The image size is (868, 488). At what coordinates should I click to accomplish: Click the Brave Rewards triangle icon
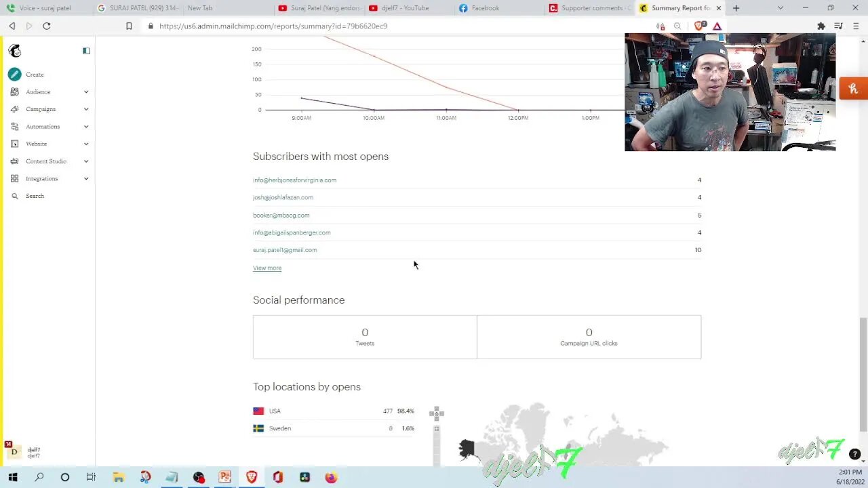(717, 26)
